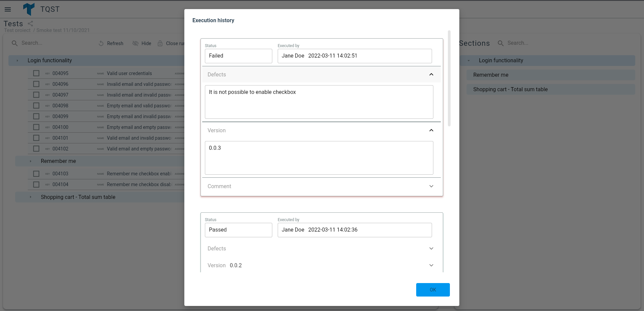Click the dialog vertical scrollbar

click(x=449, y=78)
